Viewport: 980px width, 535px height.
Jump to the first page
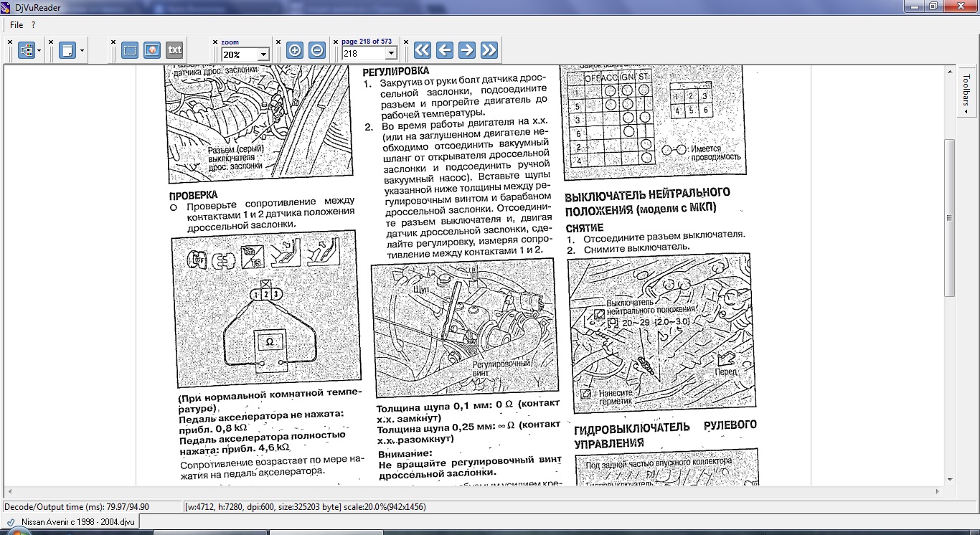coord(423,50)
